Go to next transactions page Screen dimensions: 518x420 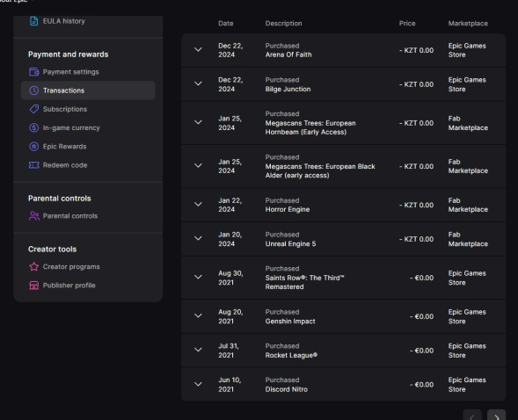[x=496, y=416]
